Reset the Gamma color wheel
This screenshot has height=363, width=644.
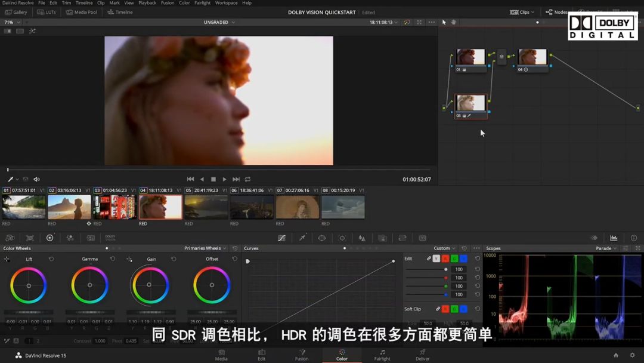pos(113,259)
